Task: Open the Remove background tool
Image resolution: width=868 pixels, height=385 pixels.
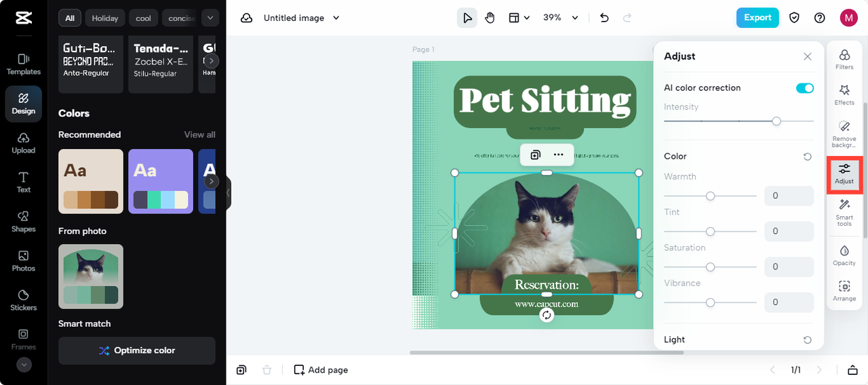Action: click(x=844, y=134)
